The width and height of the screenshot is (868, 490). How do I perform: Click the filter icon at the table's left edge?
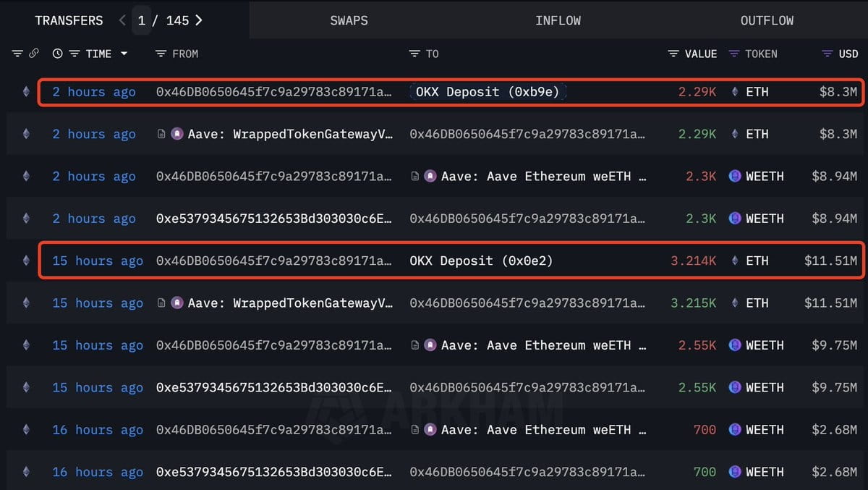(x=17, y=54)
